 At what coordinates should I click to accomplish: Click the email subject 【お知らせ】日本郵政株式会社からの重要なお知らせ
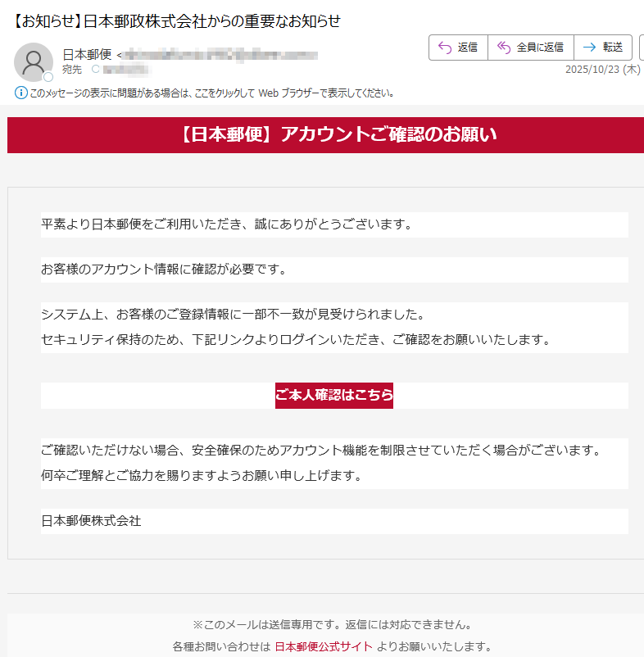176,21
